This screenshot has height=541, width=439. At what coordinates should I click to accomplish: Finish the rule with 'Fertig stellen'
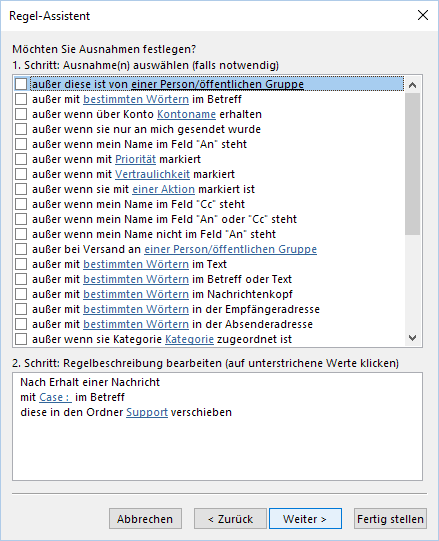click(x=390, y=519)
